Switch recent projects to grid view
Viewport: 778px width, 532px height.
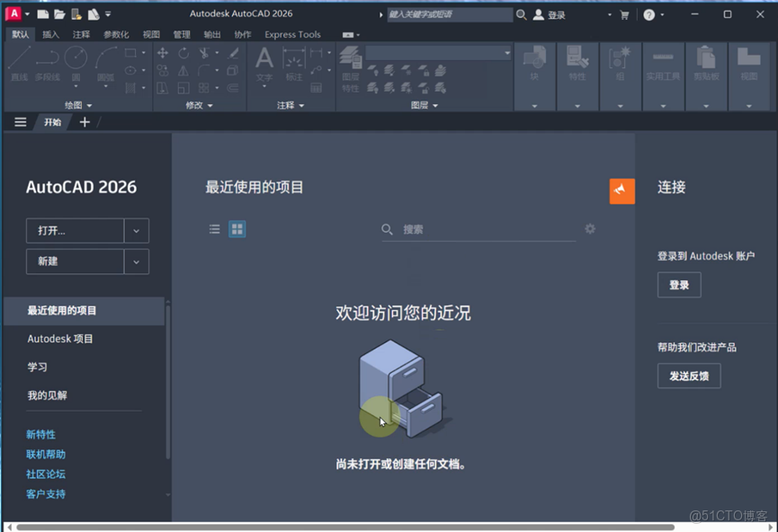237,228
